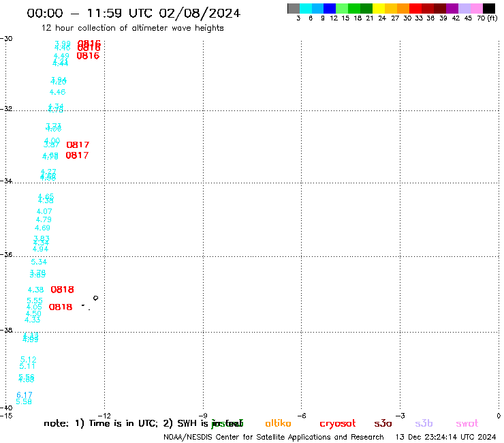Select the lavender legend swatch
This screenshot has height=443, width=504.
click(x=464, y=8)
